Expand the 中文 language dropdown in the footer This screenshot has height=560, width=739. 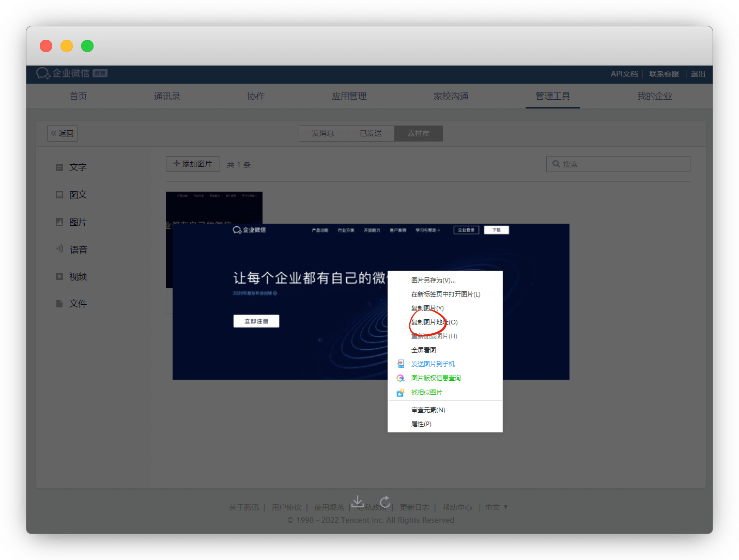pos(496,507)
